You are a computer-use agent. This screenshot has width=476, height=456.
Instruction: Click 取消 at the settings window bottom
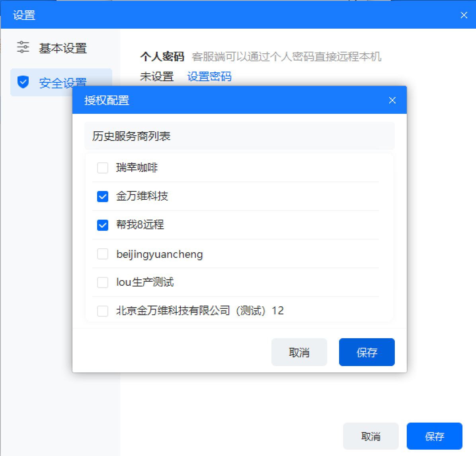click(x=371, y=436)
